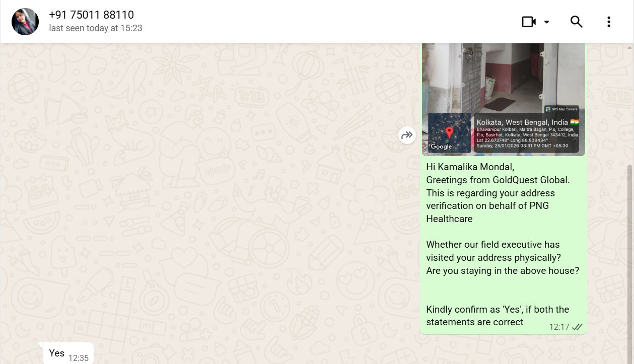634x364 pixels.
Task: Click the 'Are you staying in the above house?' line
Action: [503, 270]
